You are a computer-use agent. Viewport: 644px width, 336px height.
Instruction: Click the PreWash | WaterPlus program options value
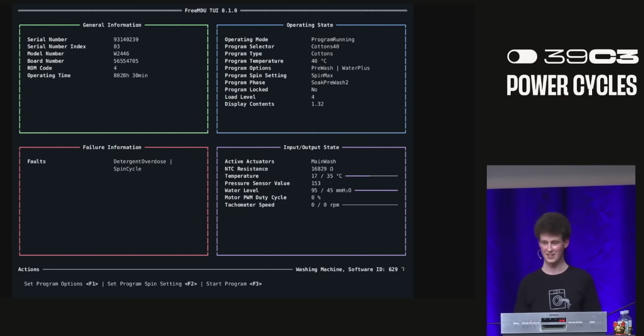(340, 68)
